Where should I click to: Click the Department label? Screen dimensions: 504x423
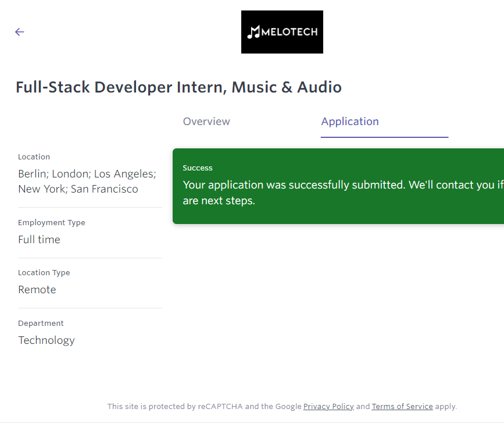click(x=41, y=324)
